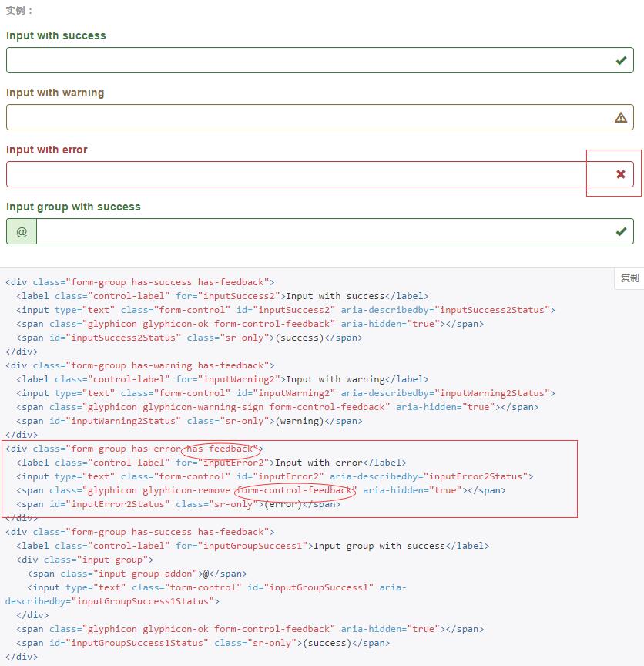Click the red-circled has-feedback class in the code
The width and height of the screenshot is (644, 666).
(220, 449)
